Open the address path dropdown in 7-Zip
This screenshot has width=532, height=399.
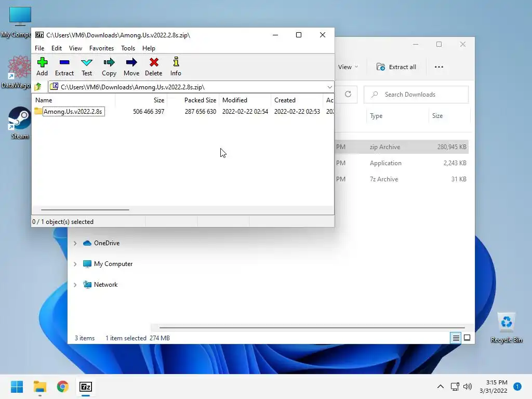pos(329,87)
